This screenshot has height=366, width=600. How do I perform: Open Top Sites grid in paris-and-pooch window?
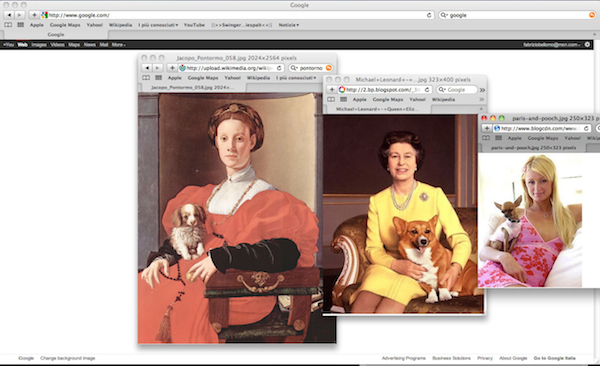(x=499, y=138)
